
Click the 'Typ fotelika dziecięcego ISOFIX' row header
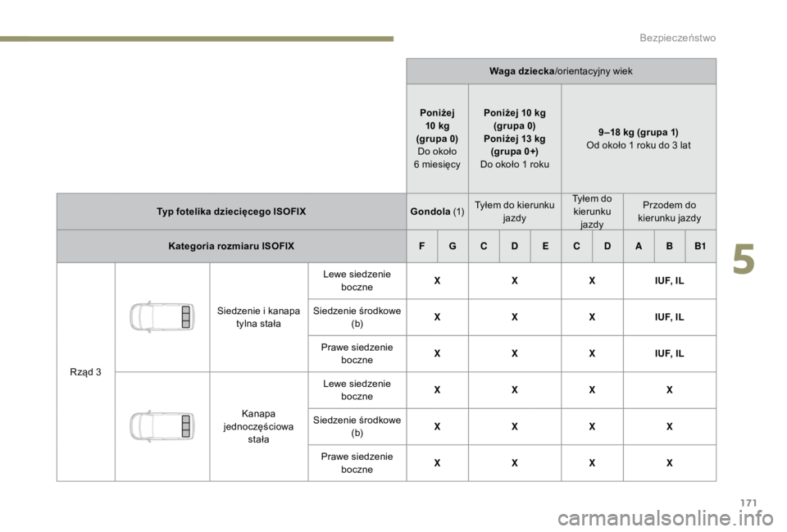231,211
